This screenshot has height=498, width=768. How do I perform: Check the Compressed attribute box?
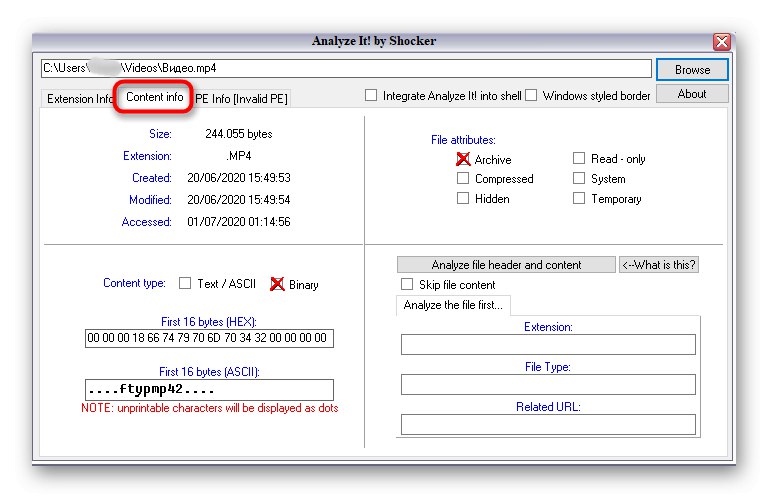tap(463, 178)
